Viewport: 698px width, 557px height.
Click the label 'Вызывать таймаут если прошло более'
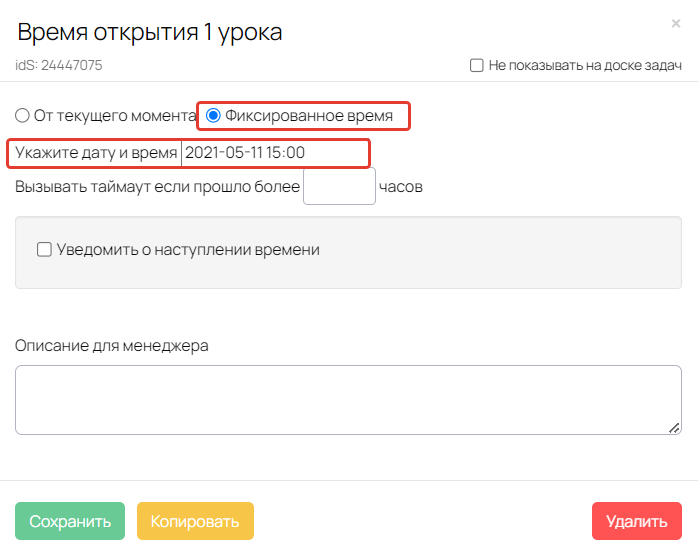(157, 187)
